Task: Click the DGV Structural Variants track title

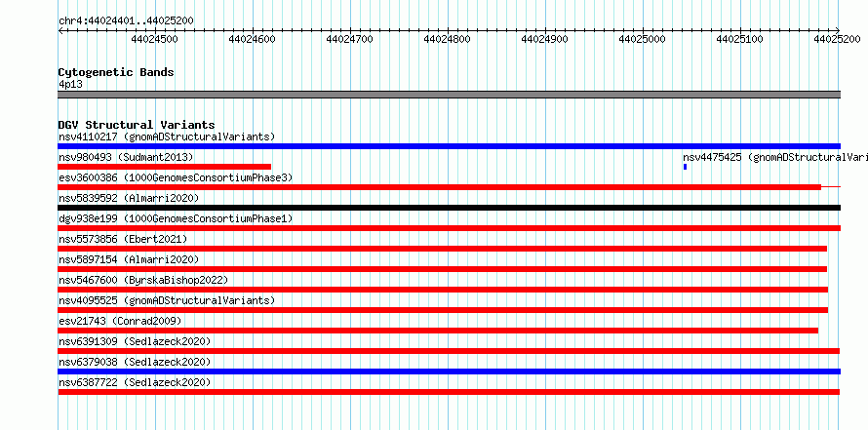Action: coord(137,125)
